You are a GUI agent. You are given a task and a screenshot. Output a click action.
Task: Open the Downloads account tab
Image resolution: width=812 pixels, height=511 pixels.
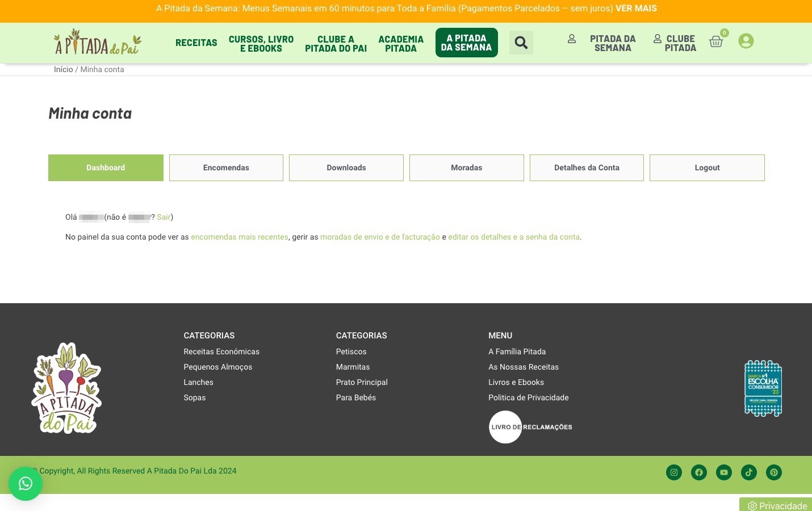click(346, 168)
